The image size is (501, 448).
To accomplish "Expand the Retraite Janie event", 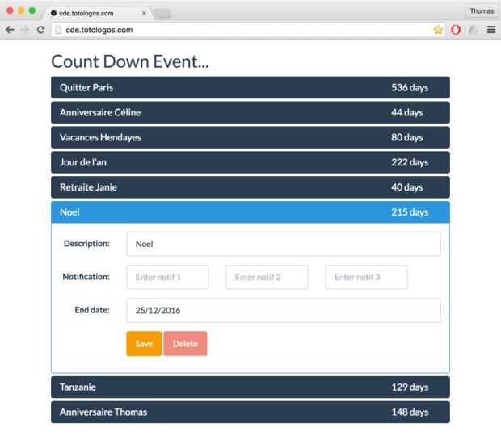I will click(x=250, y=187).
